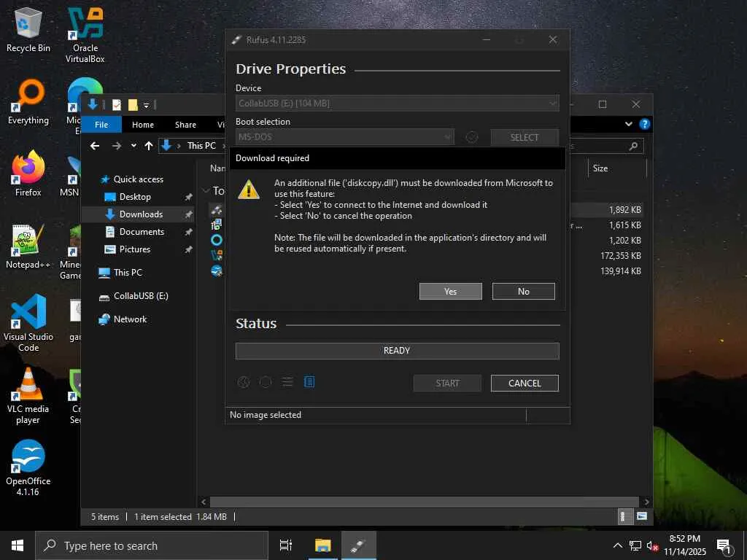Click Explorer's horizontal scrollbar track
747x560 pixels.
[x=424, y=502]
